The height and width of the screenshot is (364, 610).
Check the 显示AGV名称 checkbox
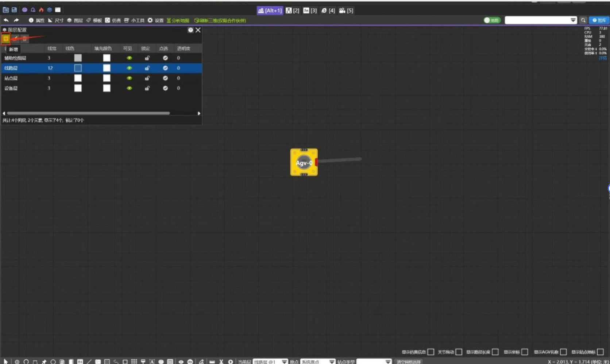click(563, 352)
